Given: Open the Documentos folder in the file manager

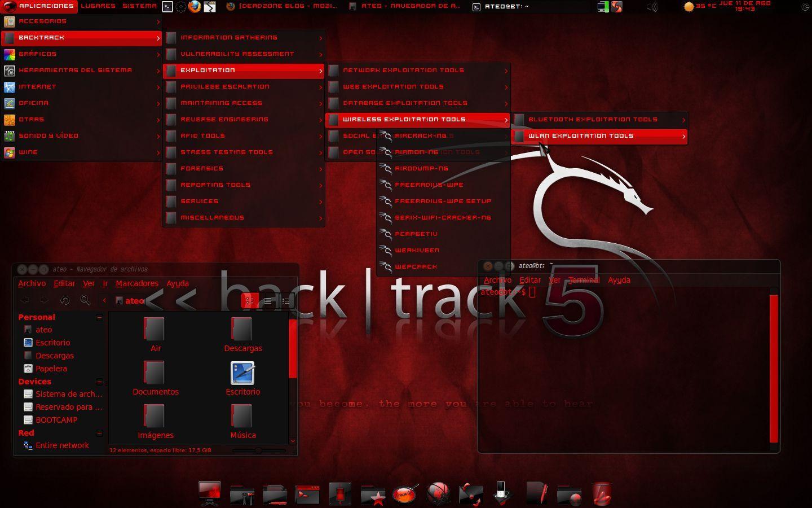Looking at the screenshot, I should click(156, 375).
